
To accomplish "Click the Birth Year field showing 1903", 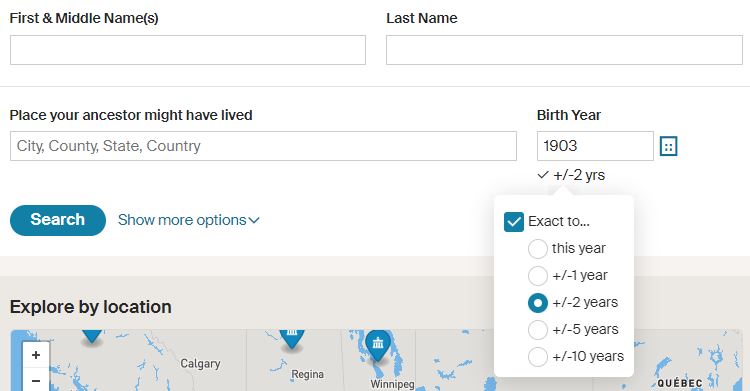I will (x=595, y=146).
